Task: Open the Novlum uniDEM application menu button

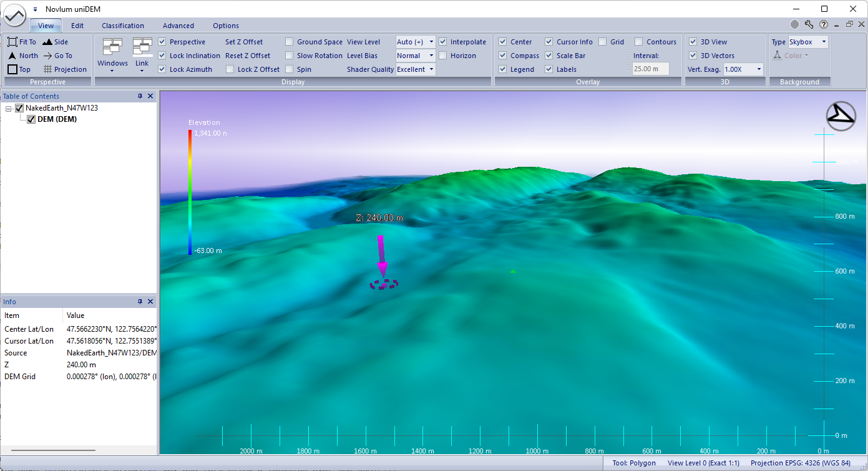Action: pyautogui.click(x=16, y=15)
